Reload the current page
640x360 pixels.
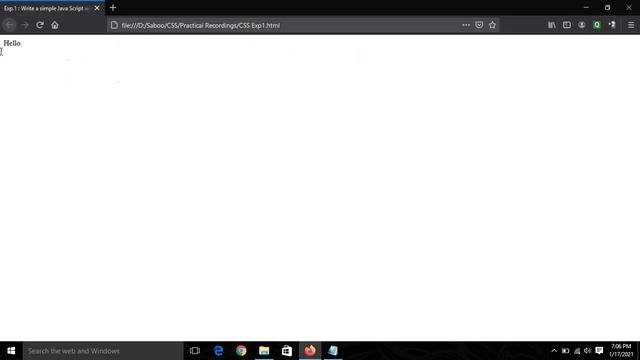point(40,25)
